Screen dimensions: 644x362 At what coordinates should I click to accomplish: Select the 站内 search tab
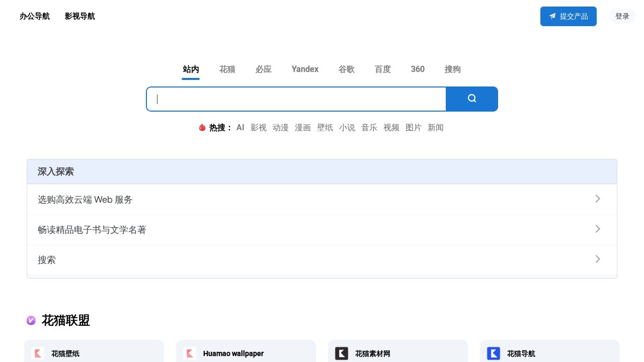coord(191,69)
